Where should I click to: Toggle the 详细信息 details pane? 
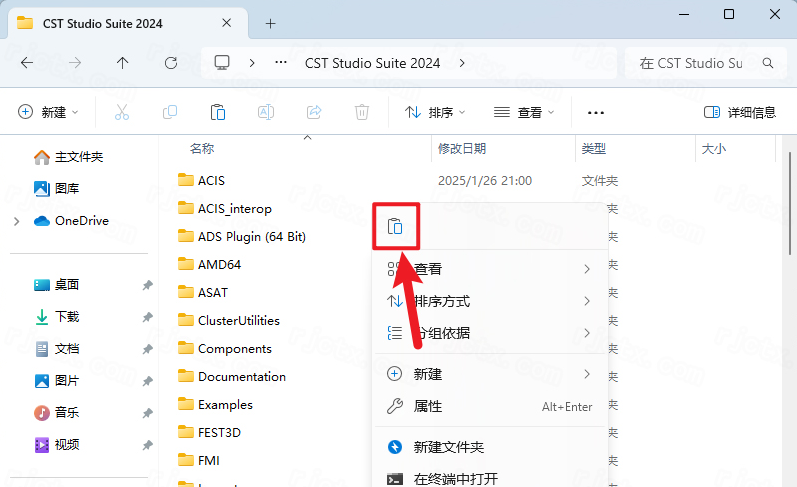740,113
